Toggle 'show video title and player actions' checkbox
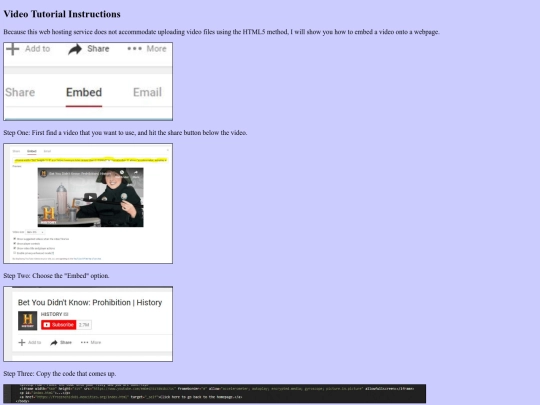This screenshot has width=540, height=405. pos(14,248)
